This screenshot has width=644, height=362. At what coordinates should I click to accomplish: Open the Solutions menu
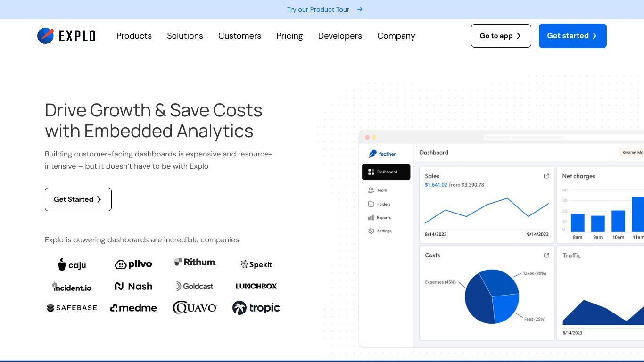coord(185,36)
